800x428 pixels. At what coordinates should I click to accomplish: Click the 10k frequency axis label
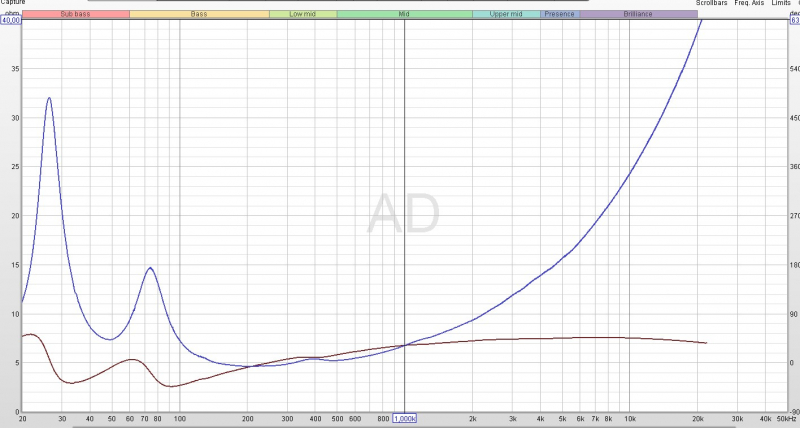(630, 419)
